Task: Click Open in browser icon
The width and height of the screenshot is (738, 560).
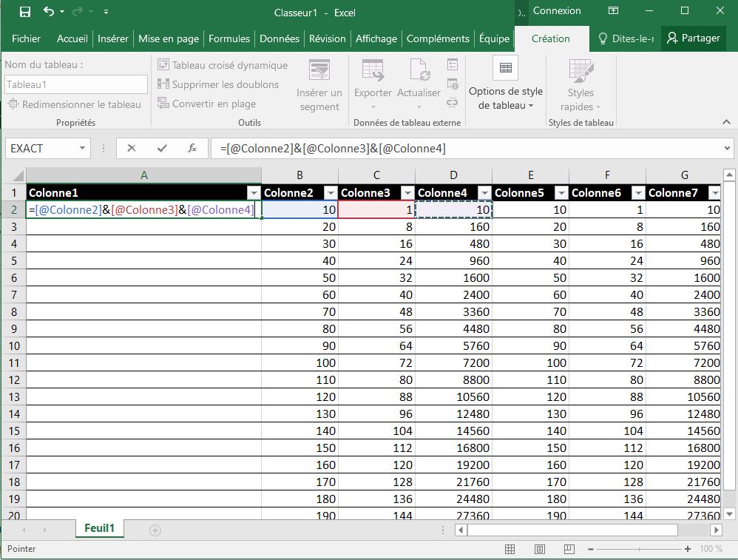Action: click(453, 84)
